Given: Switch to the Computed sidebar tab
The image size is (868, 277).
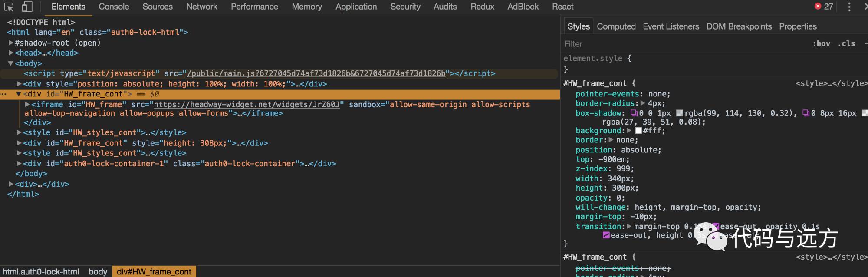Looking at the screenshot, I should 616,26.
